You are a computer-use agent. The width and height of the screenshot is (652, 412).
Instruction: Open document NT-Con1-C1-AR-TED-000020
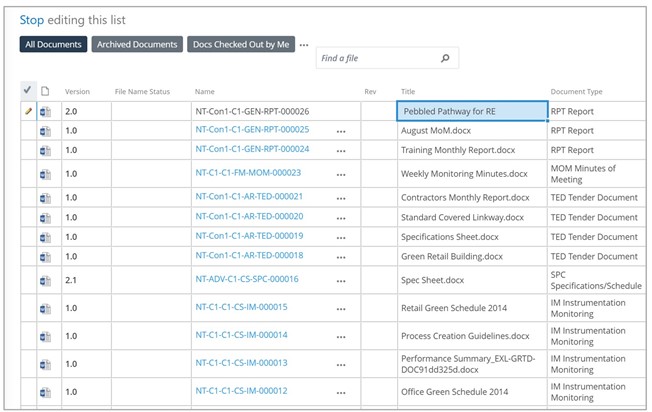click(249, 216)
